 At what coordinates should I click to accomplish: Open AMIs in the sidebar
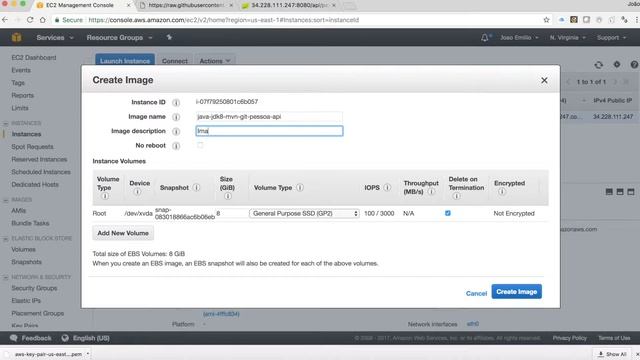pos(19,211)
